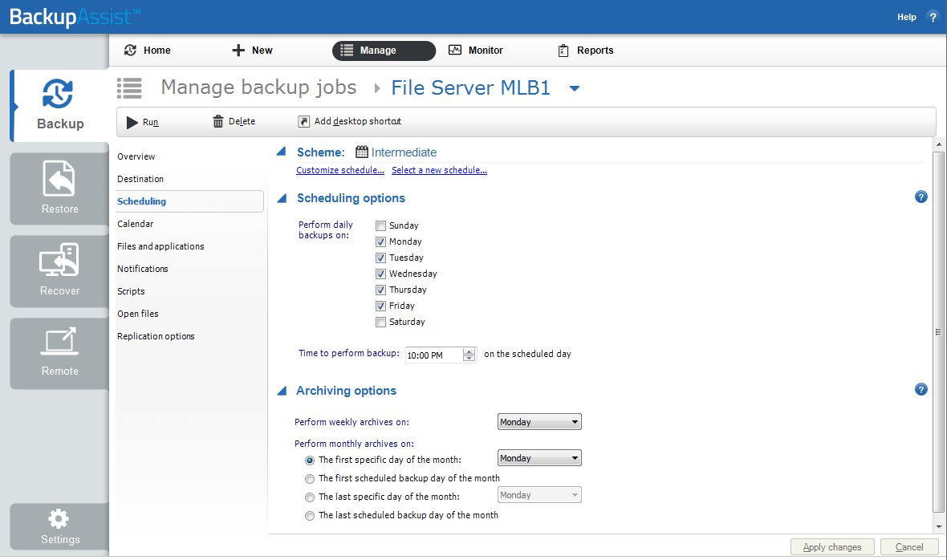Click the Add desktop shortcut icon

pyautogui.click(x=303, y=122)
